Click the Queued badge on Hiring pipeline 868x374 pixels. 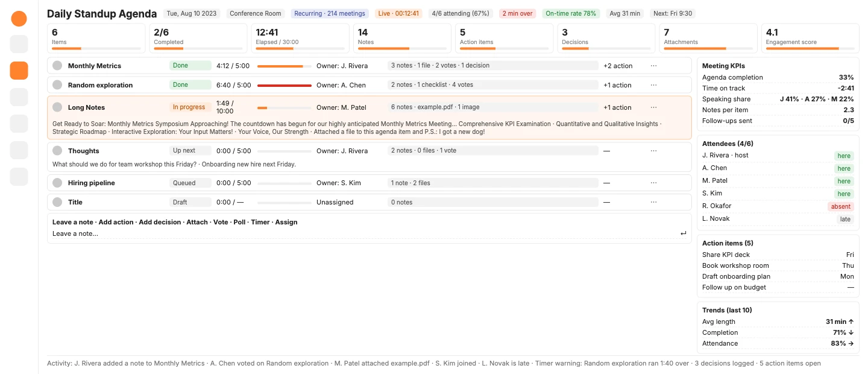point(190,183)
